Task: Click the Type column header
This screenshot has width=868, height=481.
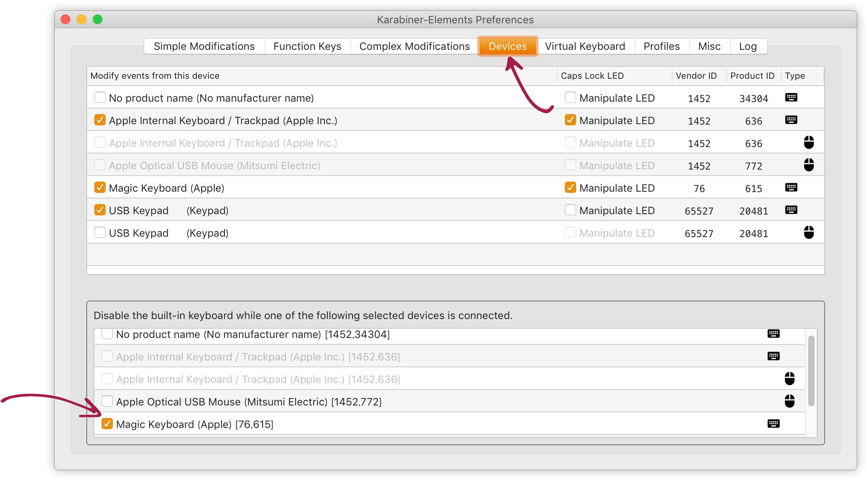Action: click(803, 76)
